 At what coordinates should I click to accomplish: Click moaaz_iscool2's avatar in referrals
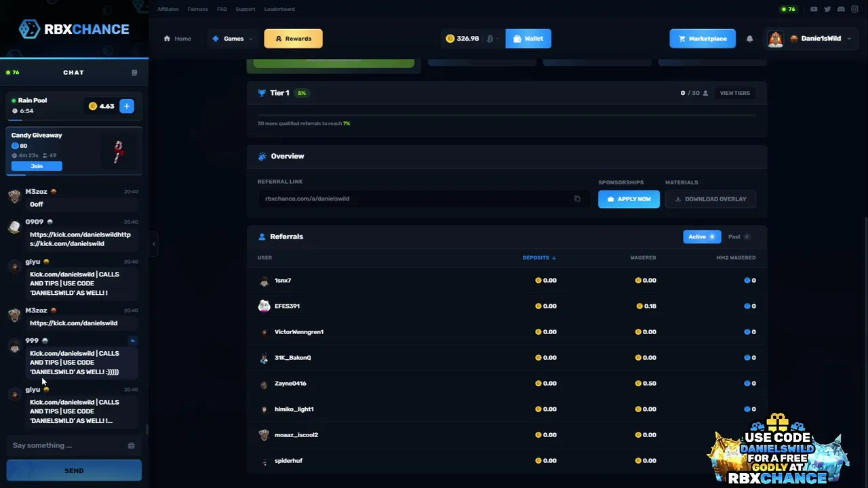(x=264, y=435)
